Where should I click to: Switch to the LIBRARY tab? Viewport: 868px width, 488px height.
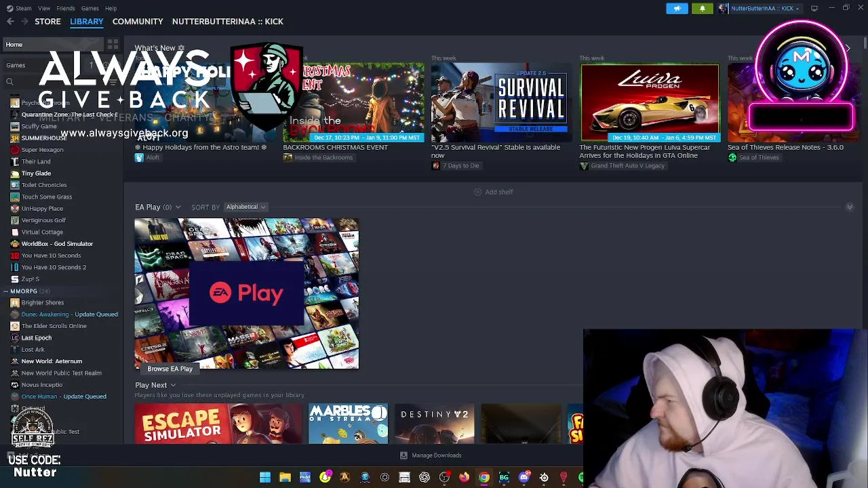87,22
